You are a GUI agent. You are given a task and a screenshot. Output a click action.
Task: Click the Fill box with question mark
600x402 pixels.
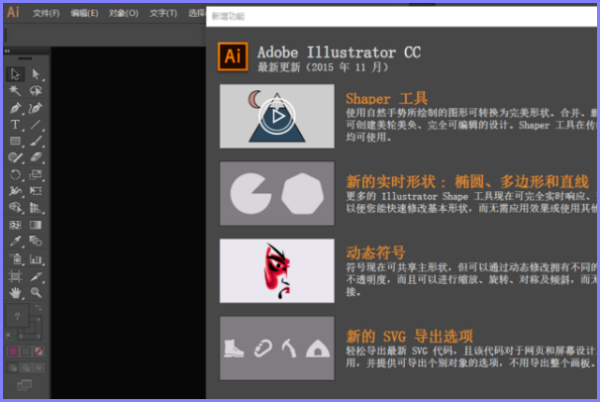[x=17, y=316]
